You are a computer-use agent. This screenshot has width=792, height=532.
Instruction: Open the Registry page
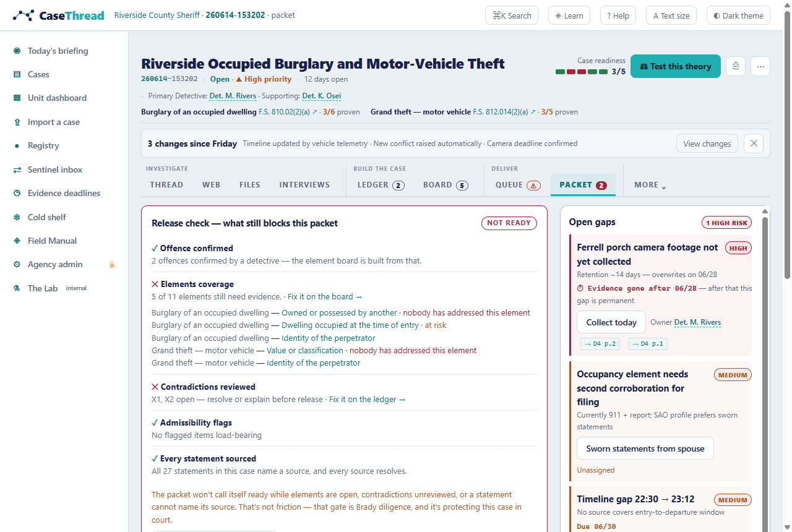43,145
